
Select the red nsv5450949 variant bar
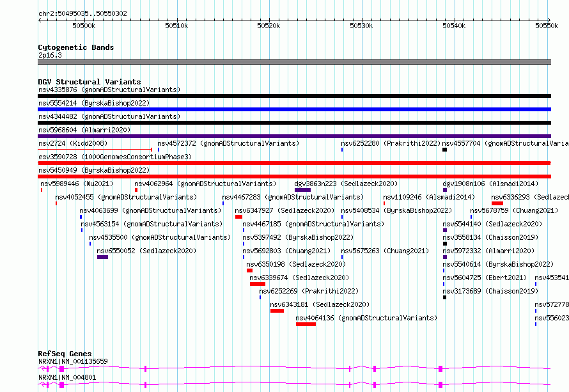click(294, 176)
